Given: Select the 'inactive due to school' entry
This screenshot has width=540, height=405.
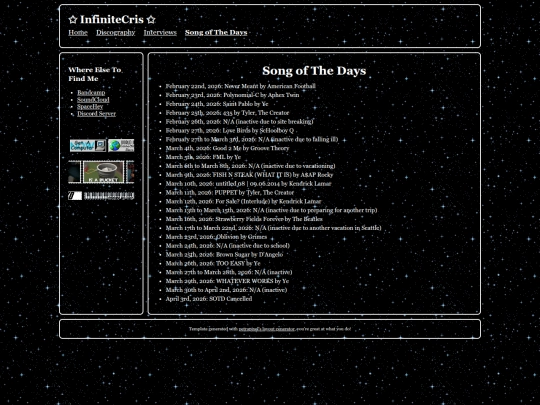Looking at the screenshot, I should pos(228,246).
